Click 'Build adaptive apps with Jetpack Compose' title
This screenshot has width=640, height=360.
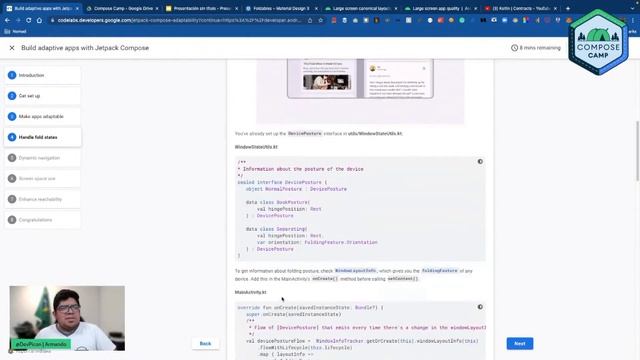coord(85,48)
